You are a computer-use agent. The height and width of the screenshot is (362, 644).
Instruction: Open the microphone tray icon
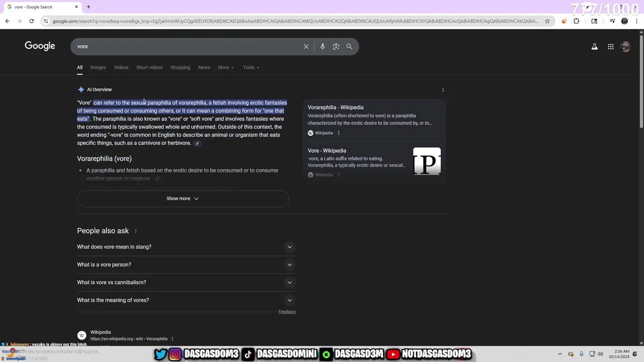click(582, 354)
